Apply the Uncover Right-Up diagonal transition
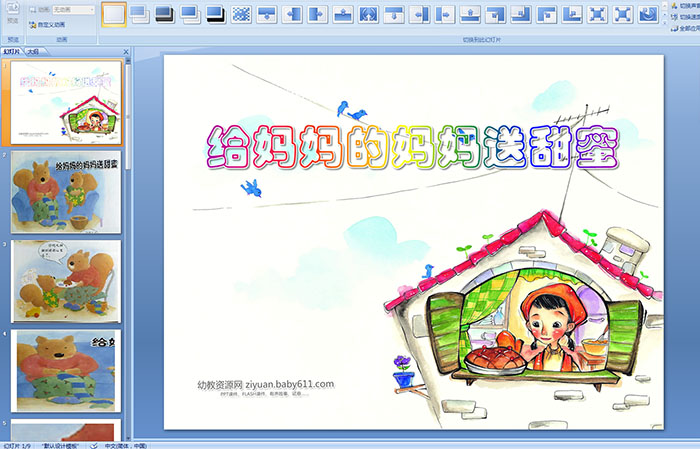 coord(572,14)
